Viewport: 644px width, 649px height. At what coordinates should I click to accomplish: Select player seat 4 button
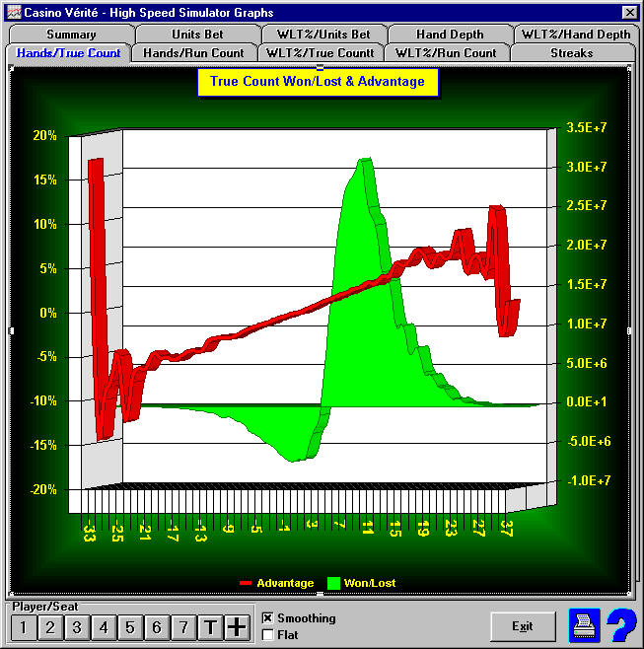tap(103, 627)
